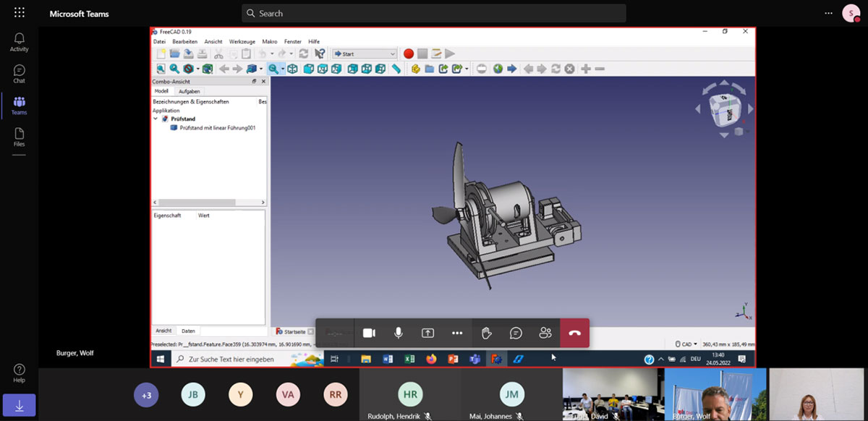Open Teams Help in the sidebar
868x421 pixels.
point(19,373)
